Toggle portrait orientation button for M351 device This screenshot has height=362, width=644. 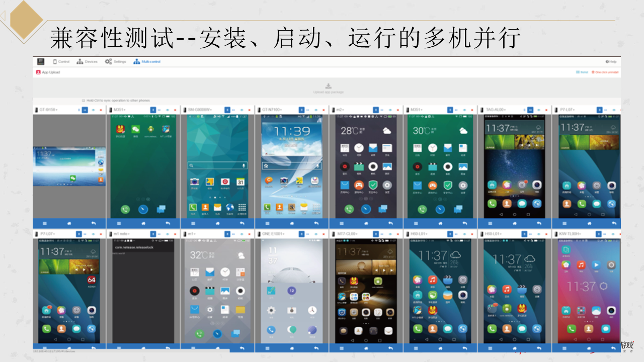coord(152,110)
